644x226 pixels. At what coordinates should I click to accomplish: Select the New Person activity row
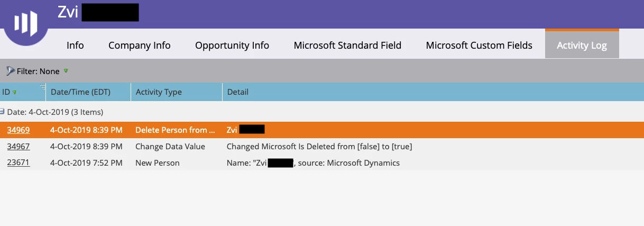tap(322, 162)
